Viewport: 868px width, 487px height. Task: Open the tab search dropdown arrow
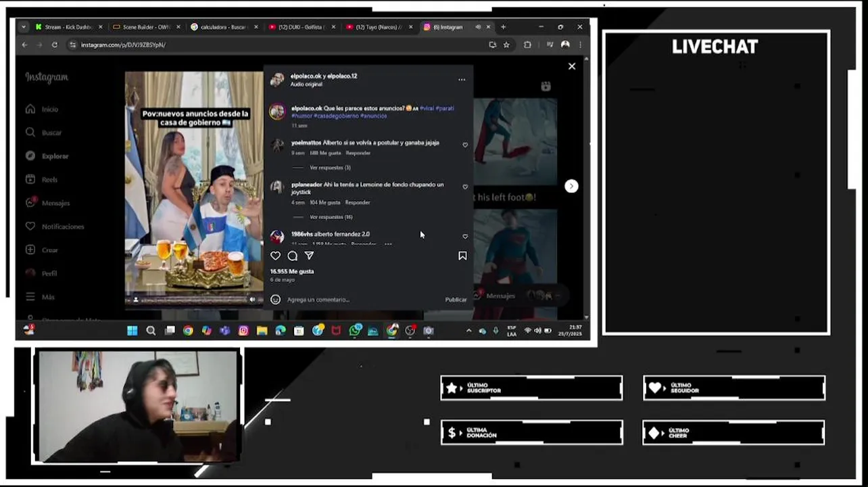[24, 27]
